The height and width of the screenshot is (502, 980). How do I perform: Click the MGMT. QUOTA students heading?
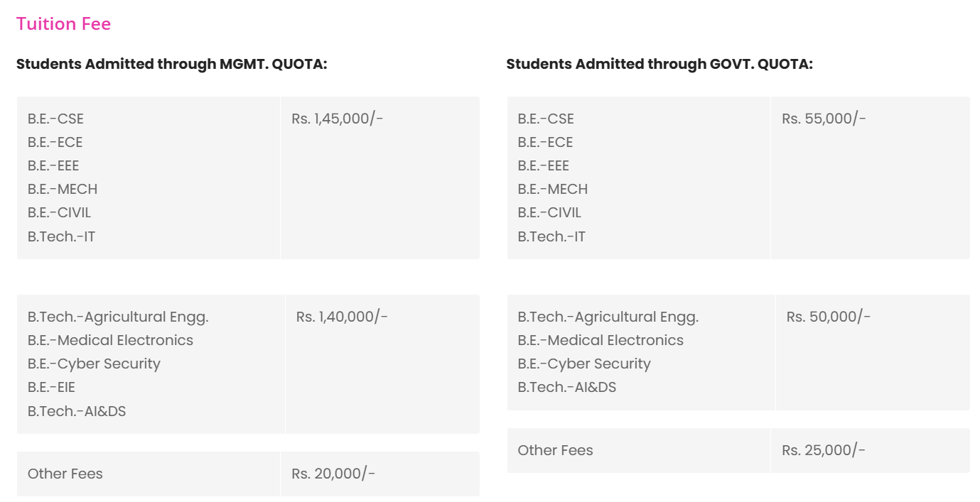[171, 64]
